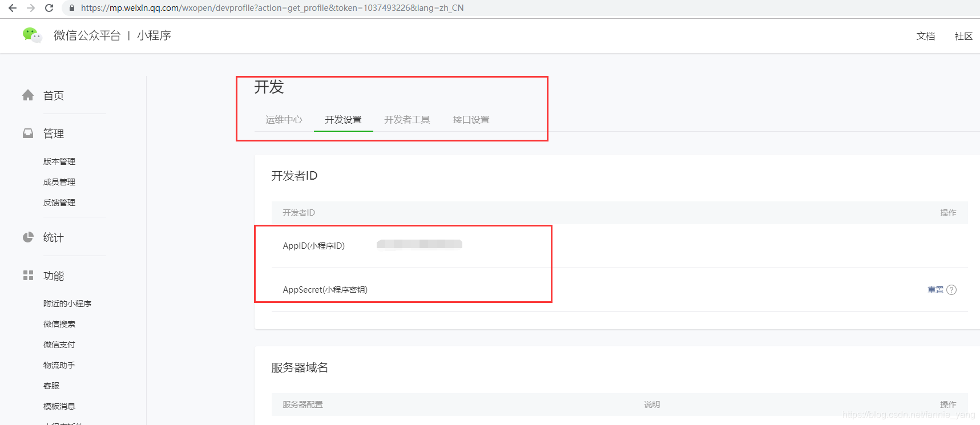Click the 开发者ID section heading
This screenshot has height=425, width=980.
coord(295,176)
